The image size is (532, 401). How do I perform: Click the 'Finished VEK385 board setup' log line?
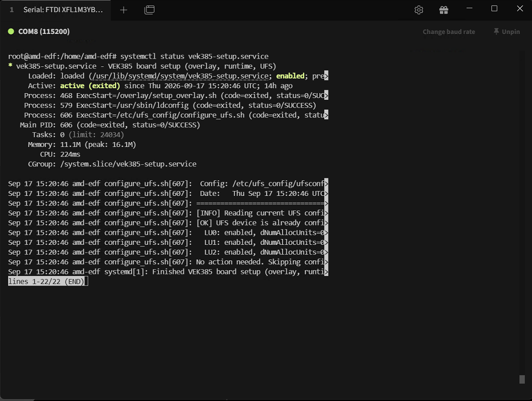pos(168,272)
